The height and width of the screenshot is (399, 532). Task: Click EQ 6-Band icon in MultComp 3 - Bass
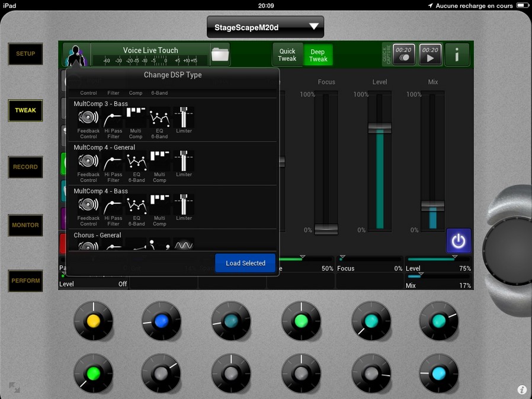click(x=159, y=117)
